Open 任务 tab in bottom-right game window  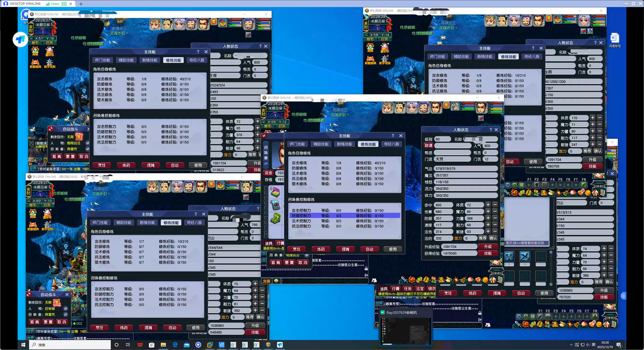click(408, 288)
